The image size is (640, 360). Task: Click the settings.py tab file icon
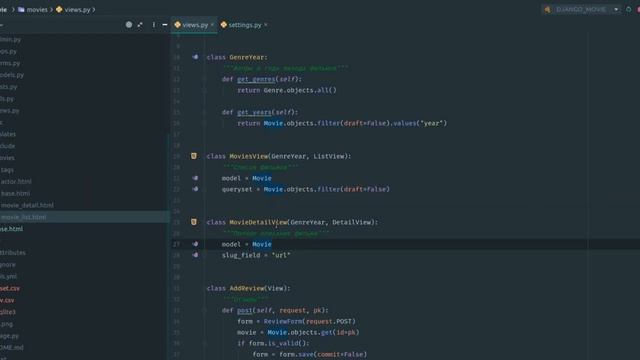224,25
